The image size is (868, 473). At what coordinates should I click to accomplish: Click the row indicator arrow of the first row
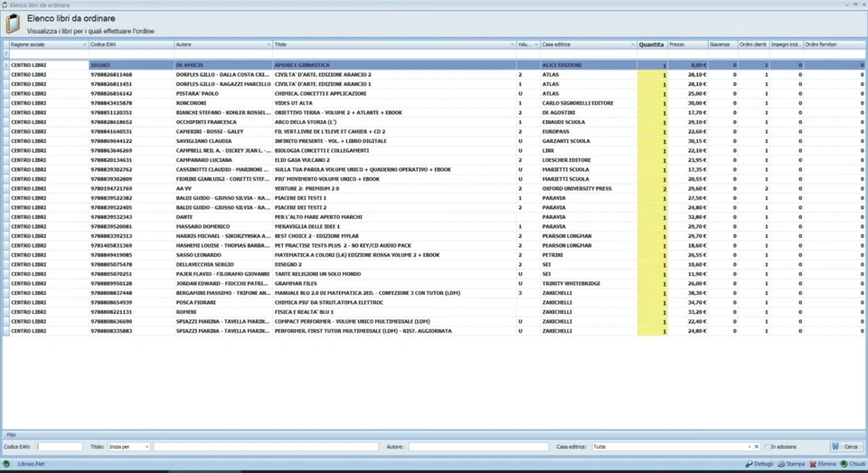[5, 65]
